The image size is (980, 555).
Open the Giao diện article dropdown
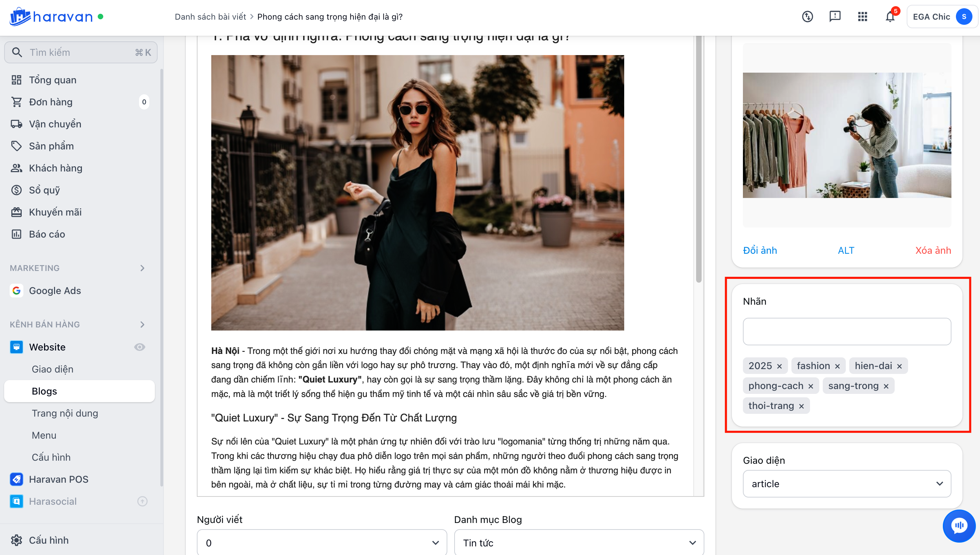[847, 484]
